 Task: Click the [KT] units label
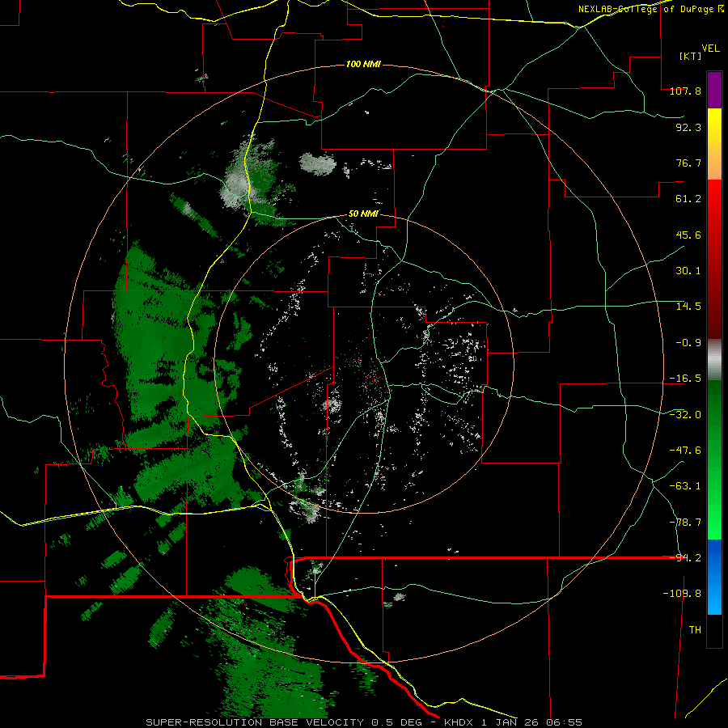[691, 56]
